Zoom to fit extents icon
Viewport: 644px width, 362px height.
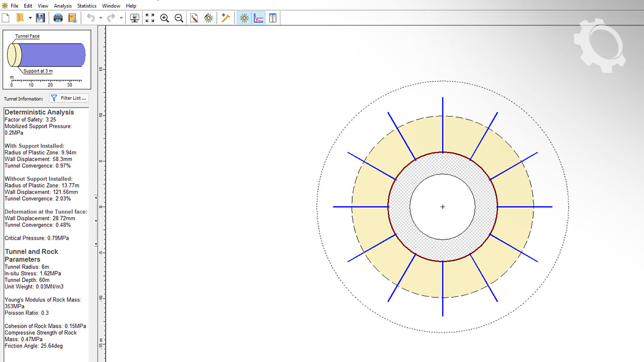[x=150, y=18]
